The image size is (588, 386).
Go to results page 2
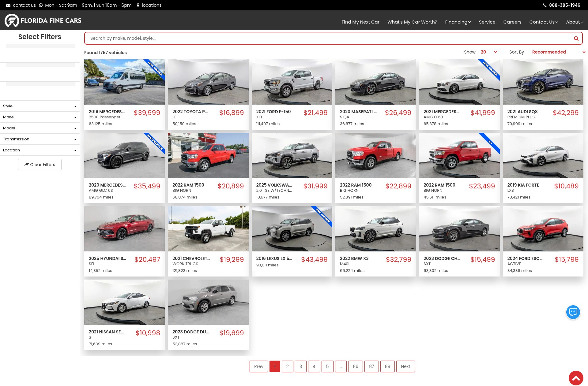[x=287, y=366]
